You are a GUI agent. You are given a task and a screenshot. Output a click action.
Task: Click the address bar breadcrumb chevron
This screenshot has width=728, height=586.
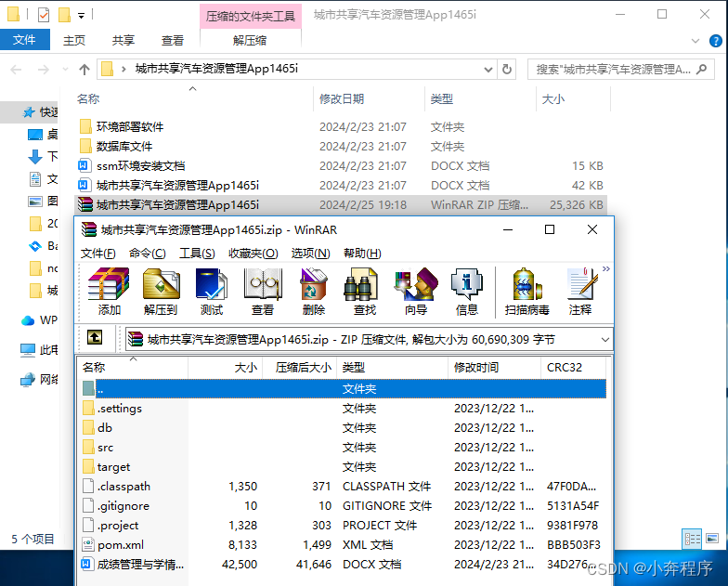pos(123,70)
